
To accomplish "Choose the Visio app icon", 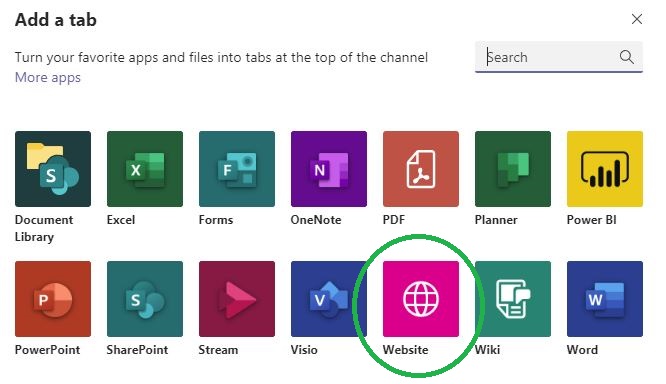I will coord(329,299).
